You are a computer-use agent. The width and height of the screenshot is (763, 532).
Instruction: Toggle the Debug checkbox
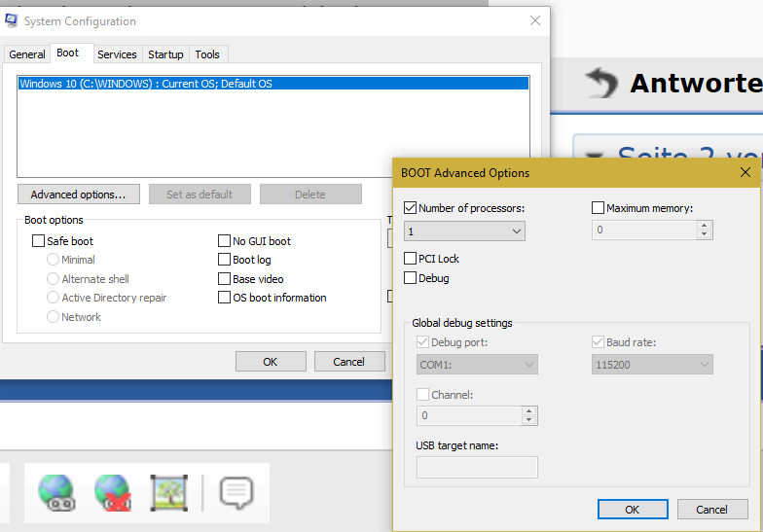coord(411,278)
